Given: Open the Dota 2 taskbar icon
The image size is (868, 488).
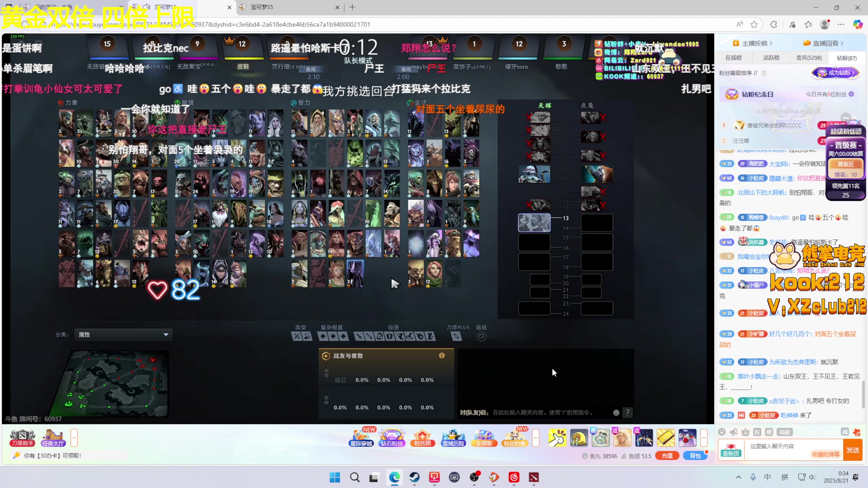Looking at the screenshot, I should tap(534, 477).
